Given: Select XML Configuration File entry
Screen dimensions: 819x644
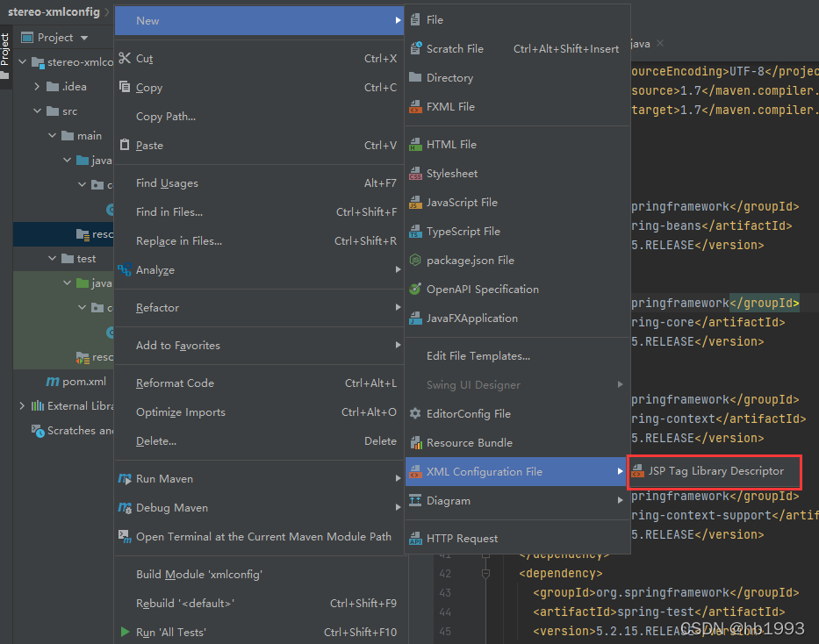Looking at the screenshot, I should coord(516,472).
